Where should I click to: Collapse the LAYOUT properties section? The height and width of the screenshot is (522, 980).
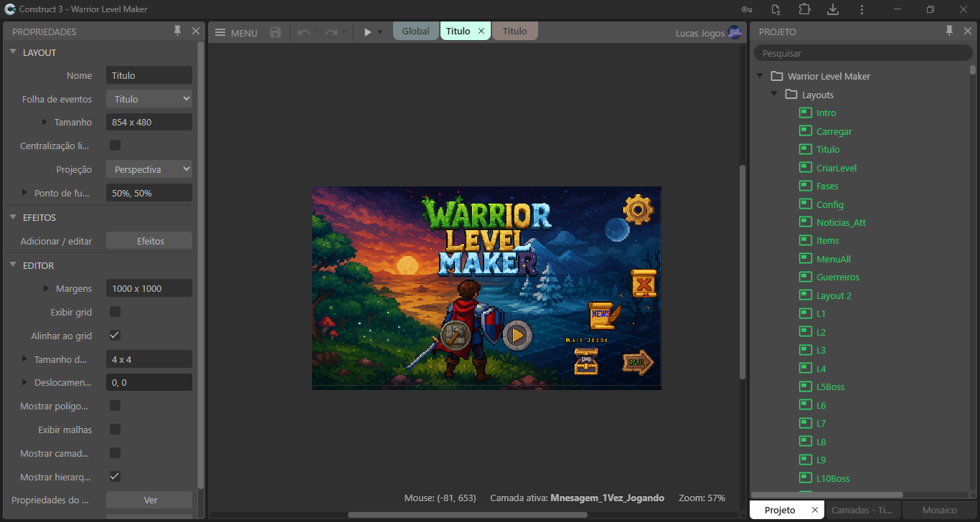pyautogui.click(x=14, y=52)
